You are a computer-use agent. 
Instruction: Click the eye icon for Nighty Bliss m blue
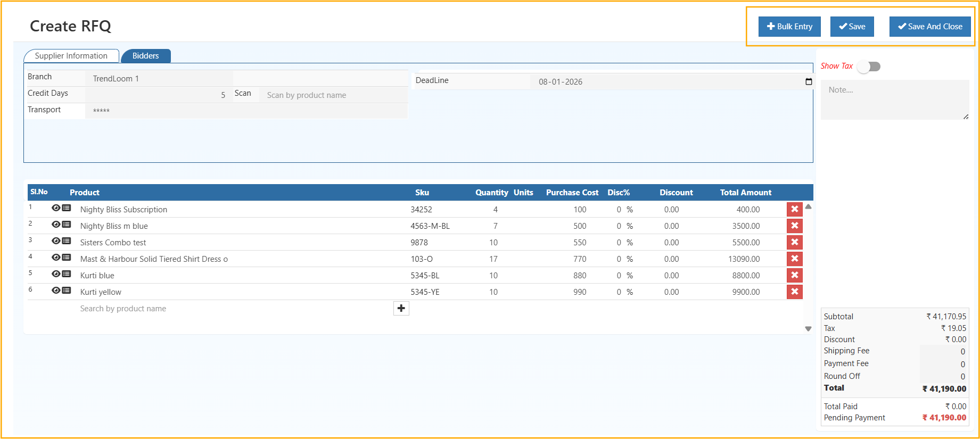(x=56, y=225)
